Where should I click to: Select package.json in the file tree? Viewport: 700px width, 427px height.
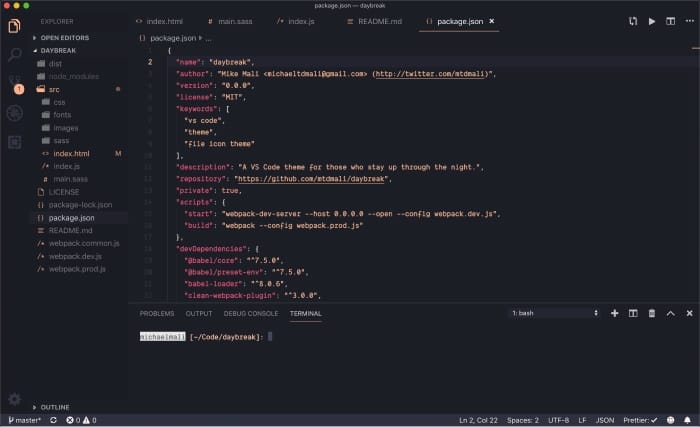(x=71, y=218)
